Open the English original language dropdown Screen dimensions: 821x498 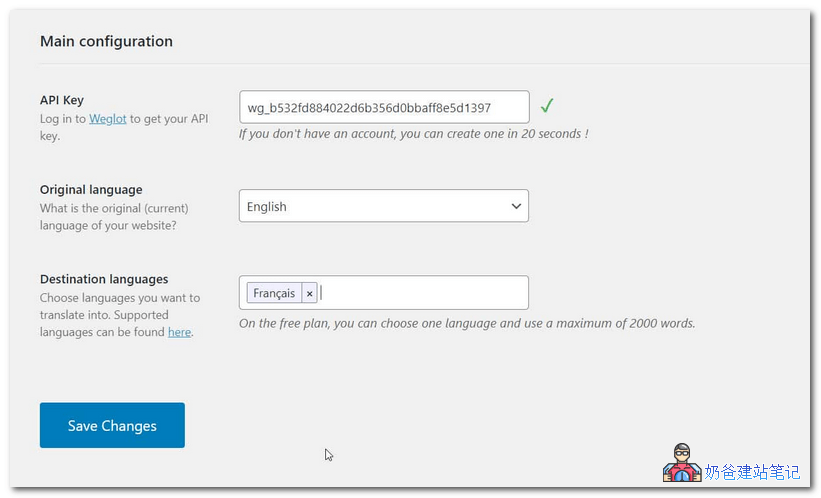tap(383, 206)
